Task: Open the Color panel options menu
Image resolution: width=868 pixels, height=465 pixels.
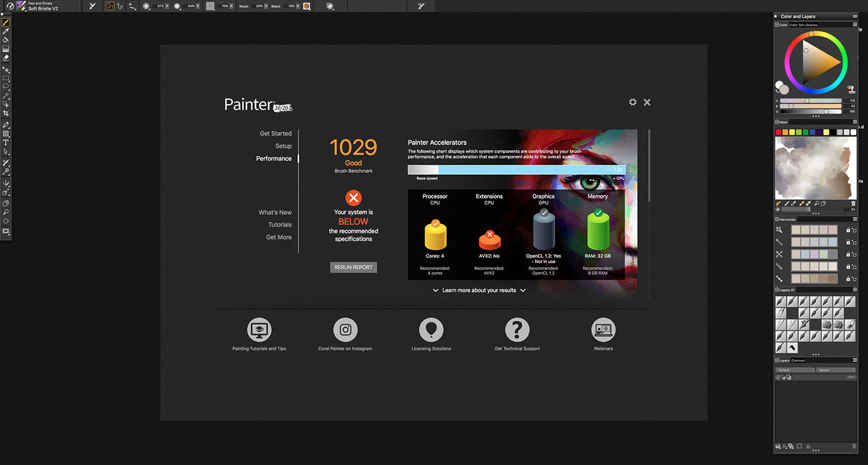Action: [x=855, y=25]
